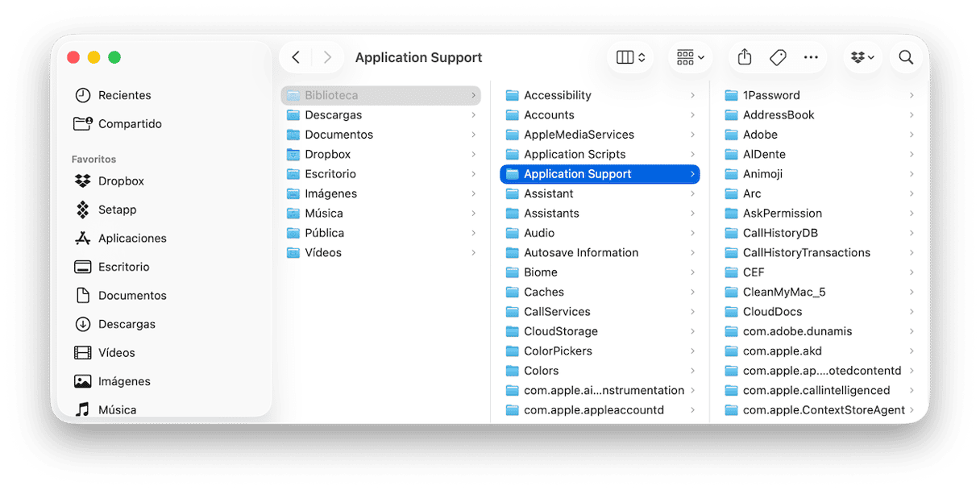Click the Application Support folder row
The image size is (980, 490).
(x=577, y=174)
